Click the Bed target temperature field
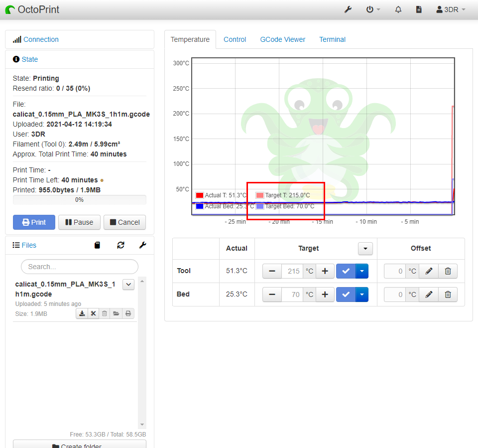Screen dimensions: 478x448 [292, 295]
